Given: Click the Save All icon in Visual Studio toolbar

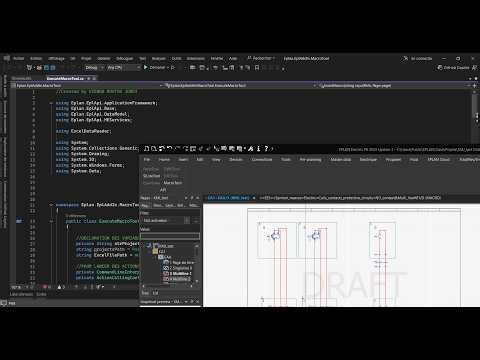Looking at the screenshot, I should [53, 68].
